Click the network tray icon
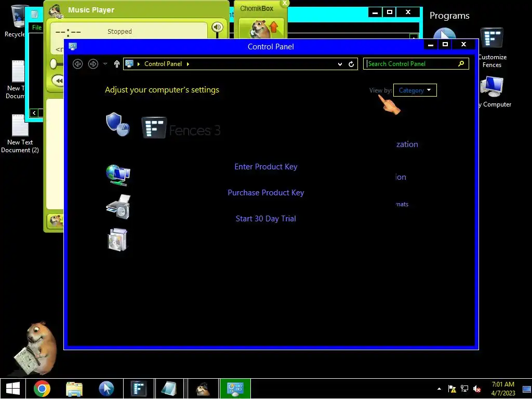532x399 pixels. click(464, 389)
